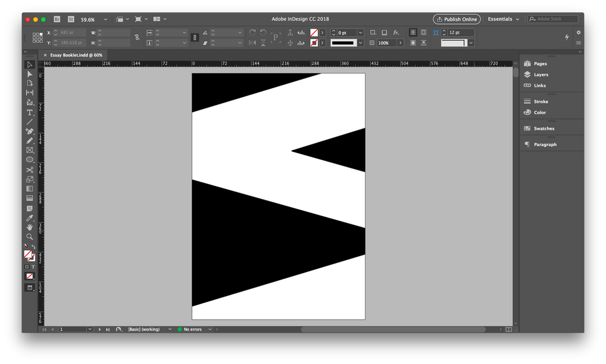This screenshot has width=606, height=364.
Task: Pick the Scissors tool
Action: coord(30,169)
